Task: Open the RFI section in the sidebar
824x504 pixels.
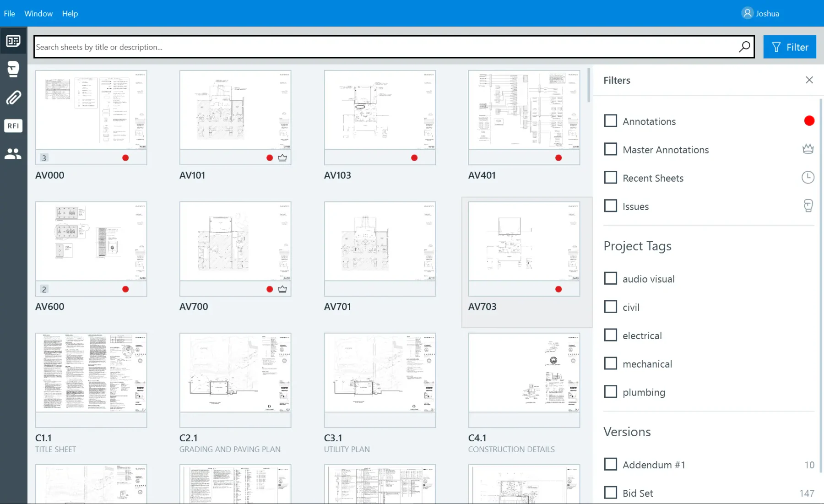Action: [x=13, y=126]
